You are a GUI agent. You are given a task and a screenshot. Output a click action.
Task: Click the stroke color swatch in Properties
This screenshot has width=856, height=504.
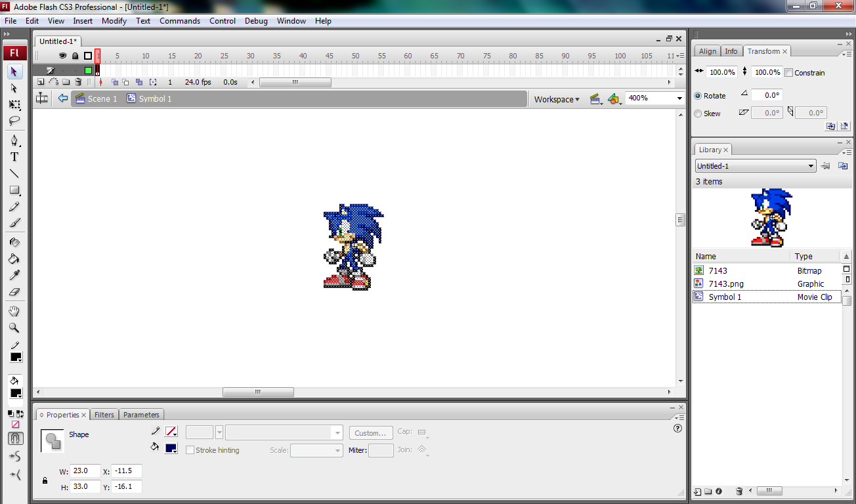[171, 432]
